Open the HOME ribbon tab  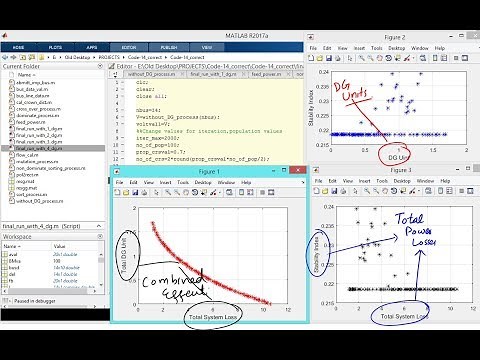point(18,47)
